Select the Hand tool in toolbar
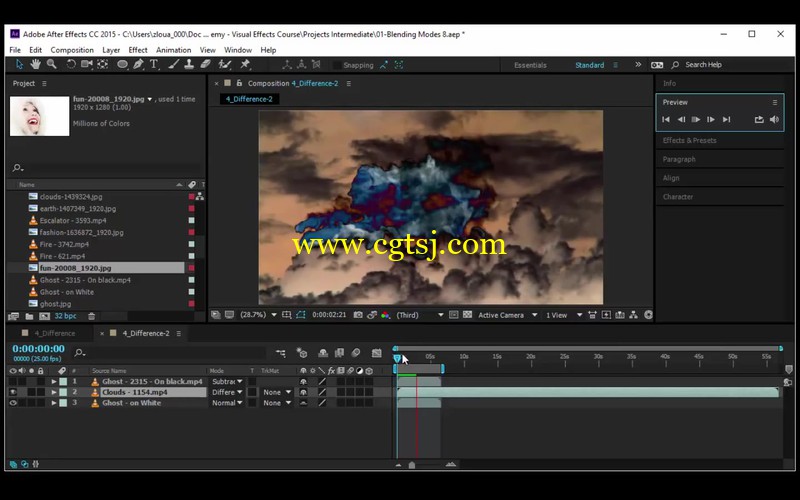Screen dimensions: 800x500 tap(35, 64)
